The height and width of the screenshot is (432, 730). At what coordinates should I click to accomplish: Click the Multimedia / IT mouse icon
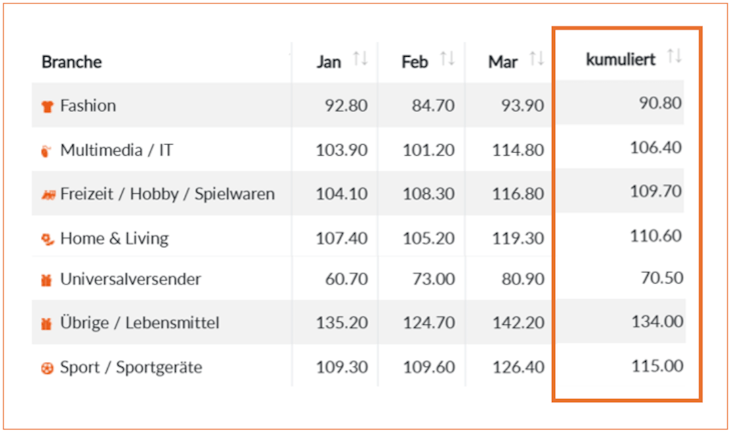pyautogui.click(x=46, y=151)
